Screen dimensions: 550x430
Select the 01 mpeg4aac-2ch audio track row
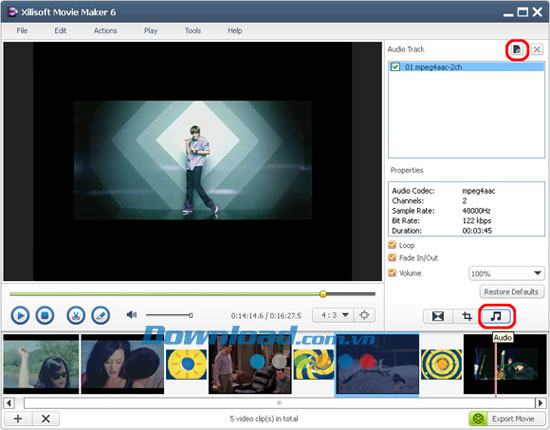coord(467,67)
